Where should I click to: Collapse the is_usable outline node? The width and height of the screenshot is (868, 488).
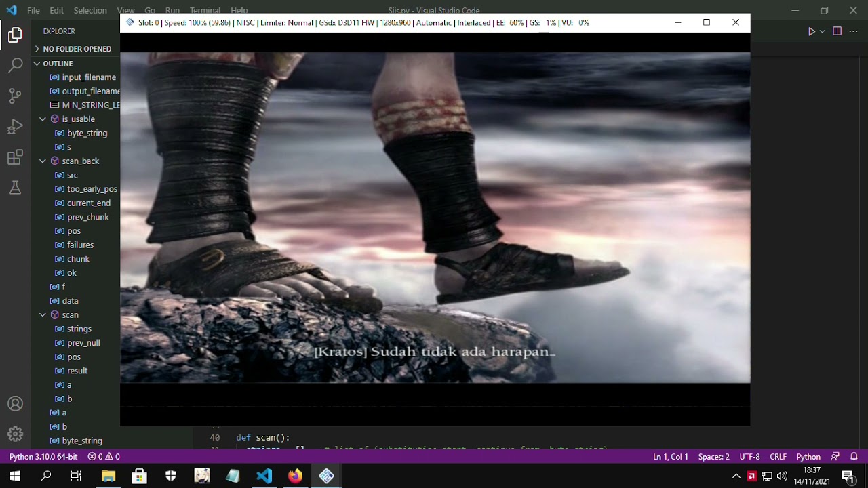(x=43, y=119)
